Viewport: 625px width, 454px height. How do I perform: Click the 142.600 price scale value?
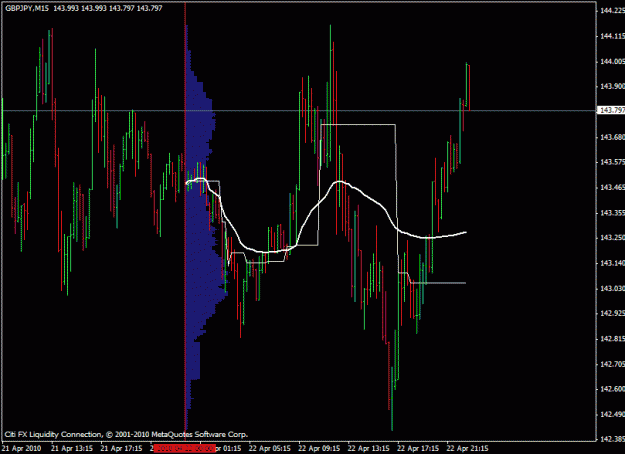pos(612,389)
